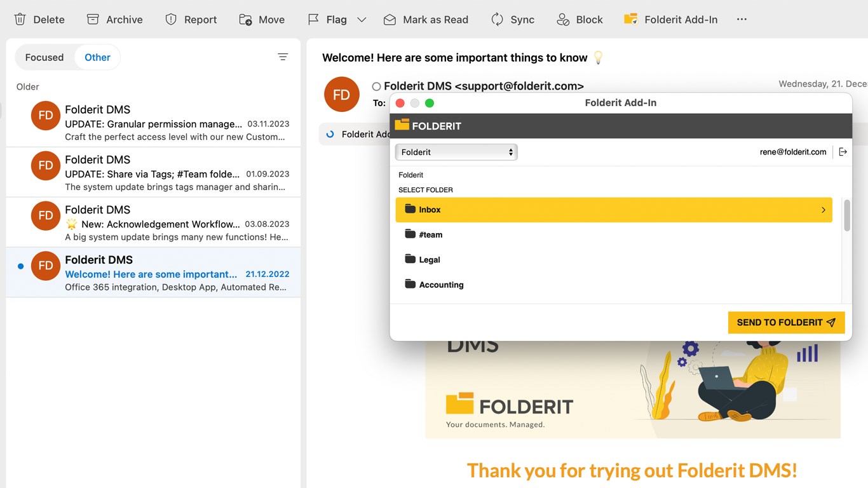Screen dimensions: 868x488
Task: Expand the Inbox folder chevron
Action: tap(823, 210)
